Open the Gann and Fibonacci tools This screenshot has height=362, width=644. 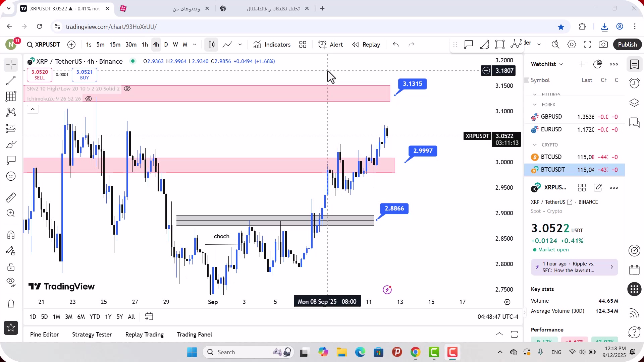[x=11, y=97]
